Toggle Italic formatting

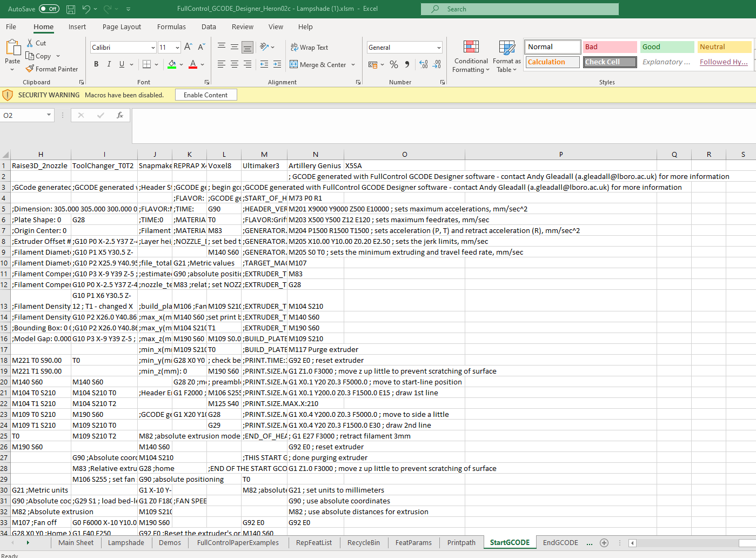[109, 64]
